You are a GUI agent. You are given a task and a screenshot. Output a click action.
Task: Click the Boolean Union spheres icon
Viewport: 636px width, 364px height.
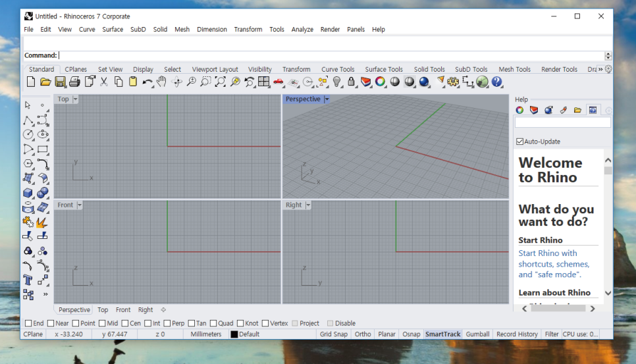(43, 193)
